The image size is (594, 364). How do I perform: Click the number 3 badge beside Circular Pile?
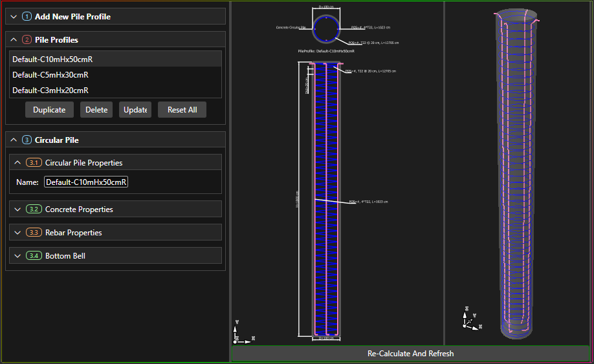(x=27, y=140)
